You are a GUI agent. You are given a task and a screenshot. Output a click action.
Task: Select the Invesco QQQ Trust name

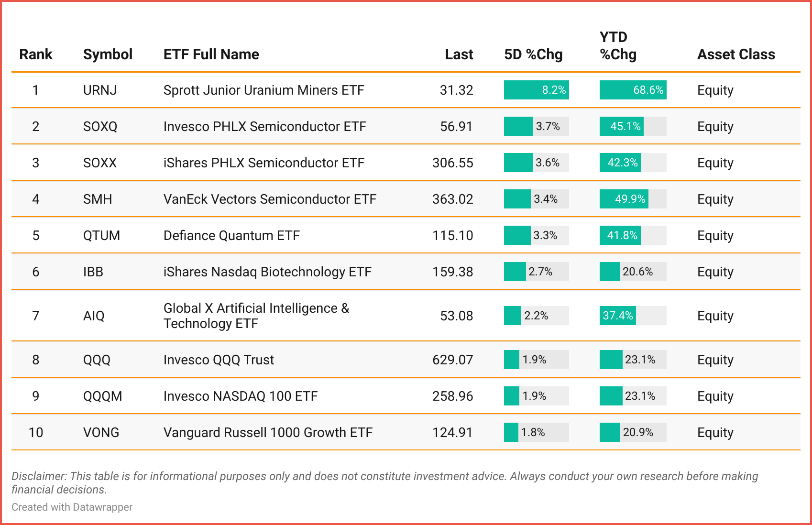tap(219, 360)
